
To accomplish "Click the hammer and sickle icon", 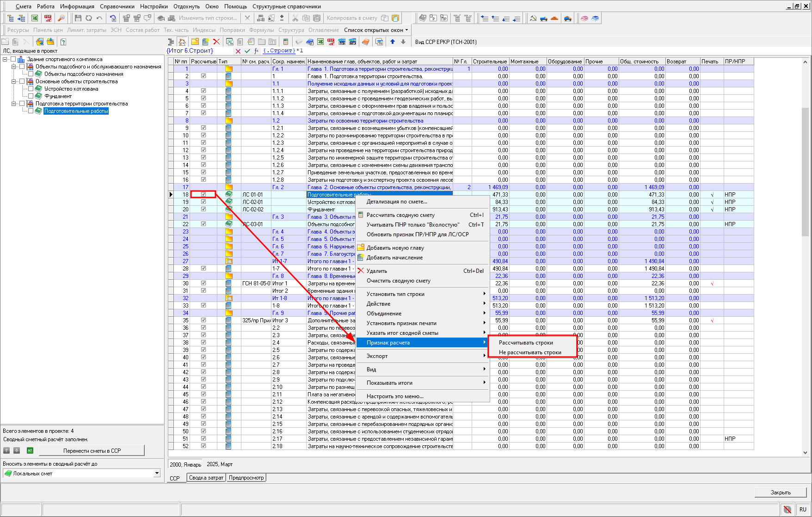I will click(533, 18).
